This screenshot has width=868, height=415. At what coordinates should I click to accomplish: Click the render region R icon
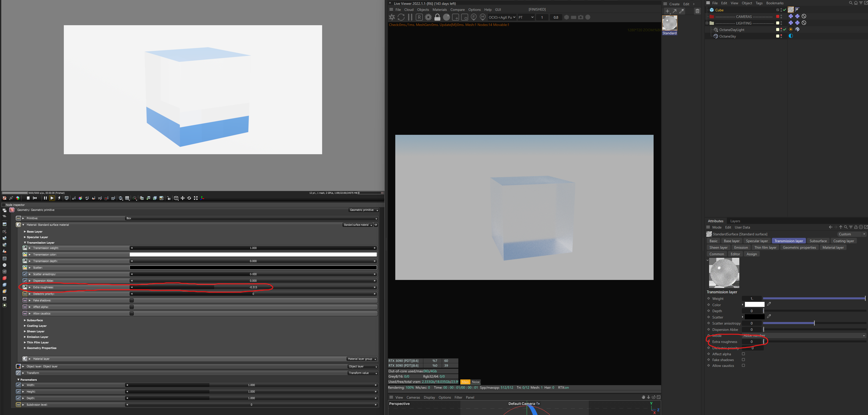(419, 17)
